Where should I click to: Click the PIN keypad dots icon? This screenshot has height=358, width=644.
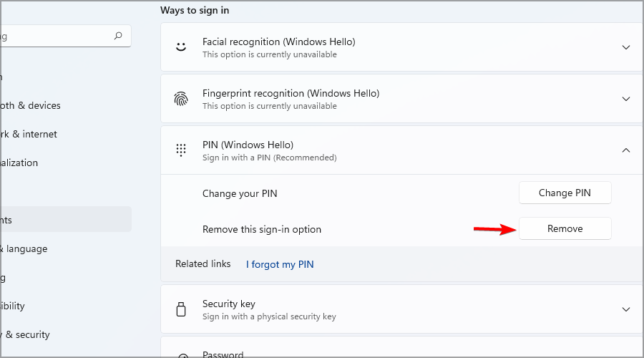181,150
